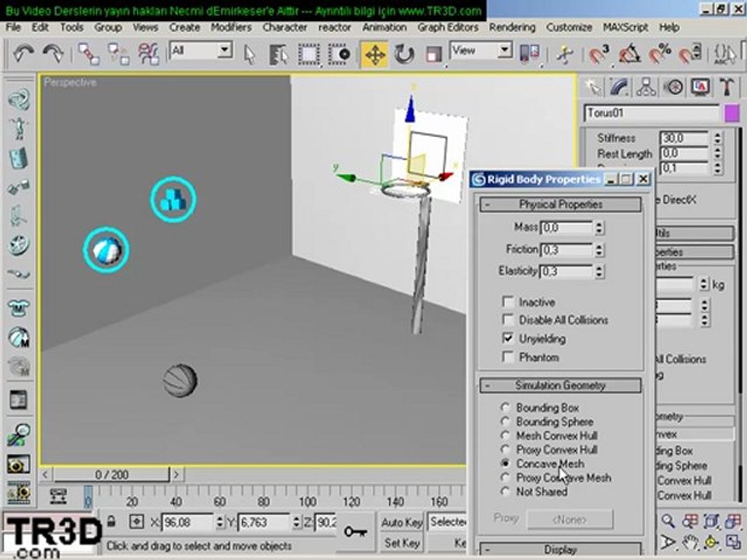Open the MAXScript menu
747x560 pixels.
click(626, 28)
